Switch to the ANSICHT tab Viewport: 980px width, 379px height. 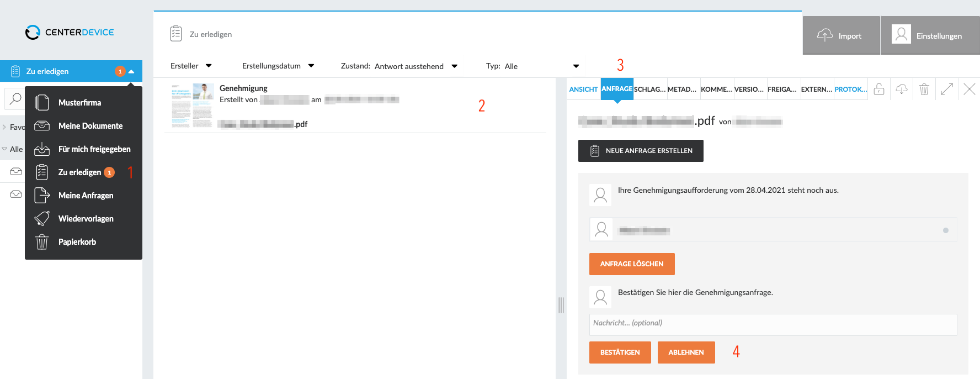(583, 89)
